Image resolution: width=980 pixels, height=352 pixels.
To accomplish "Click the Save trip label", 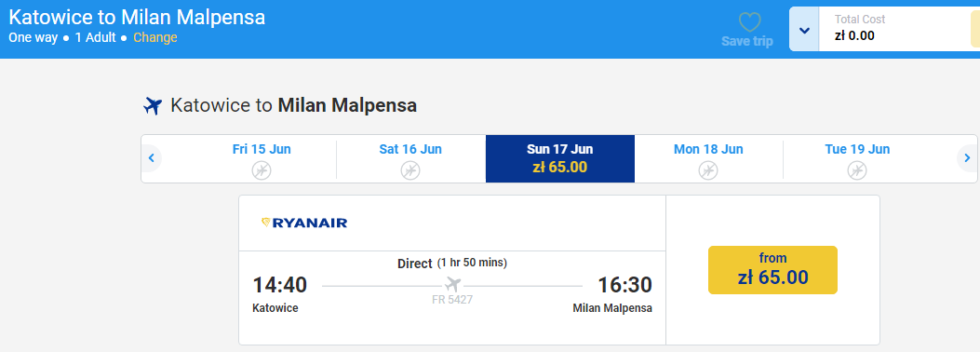I will [747, 41].
